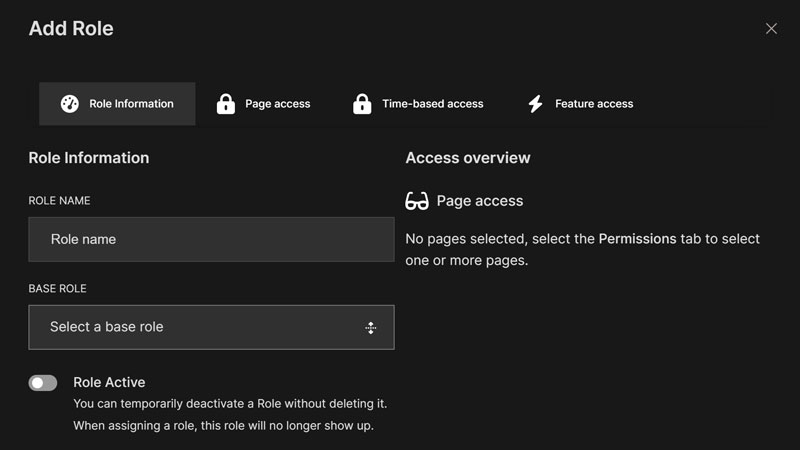Click the ROLE NAME field label
The height and width of the screenshot is (450, 800).
tap(59, 201)
